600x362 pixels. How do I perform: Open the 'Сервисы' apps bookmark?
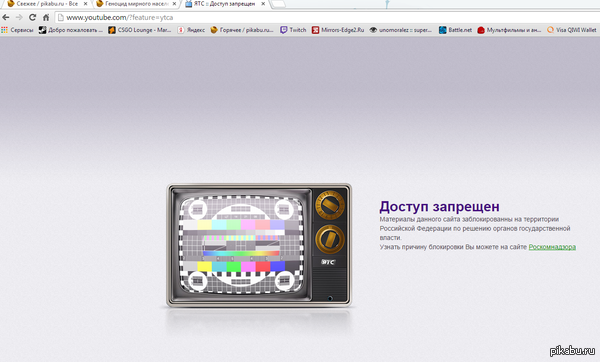[x=17, y=30]
